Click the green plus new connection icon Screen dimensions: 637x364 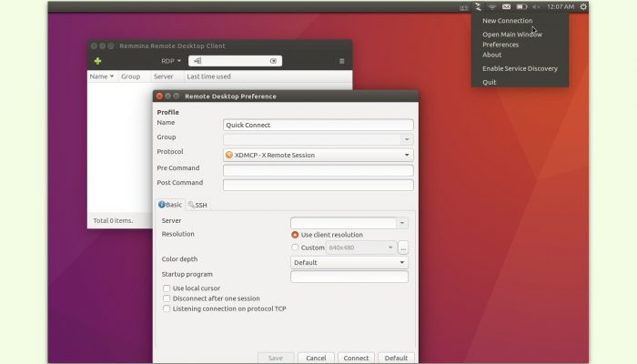point(97,61)
